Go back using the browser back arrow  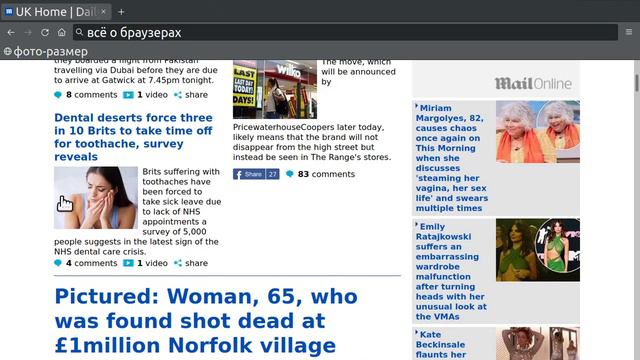pyautogui.click(x=11, y=32)
